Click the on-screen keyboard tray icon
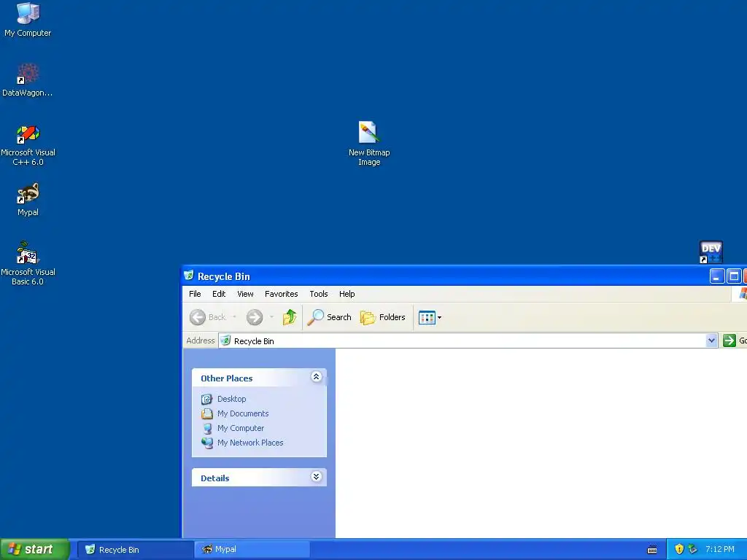 pos(652,550)
